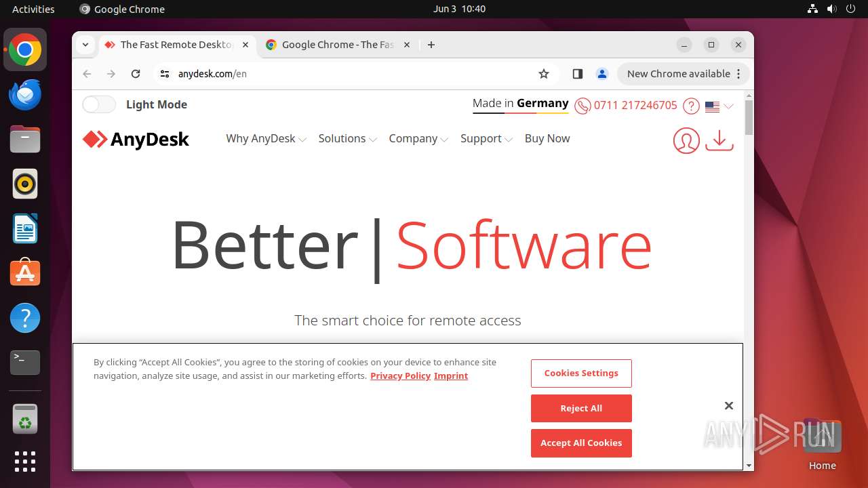Screen dimensions: 868x488
Task: Click the Buy Now link
Action: click(547, 138)
